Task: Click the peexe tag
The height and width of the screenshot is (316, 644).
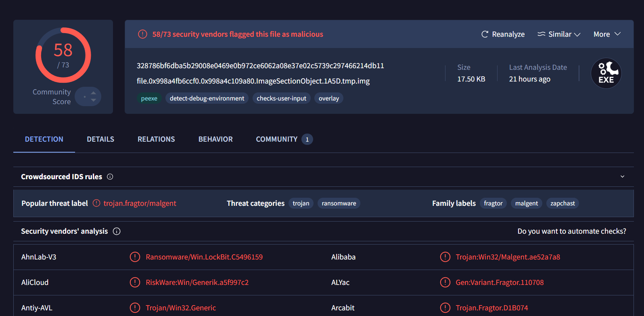Action: [149, 98]
